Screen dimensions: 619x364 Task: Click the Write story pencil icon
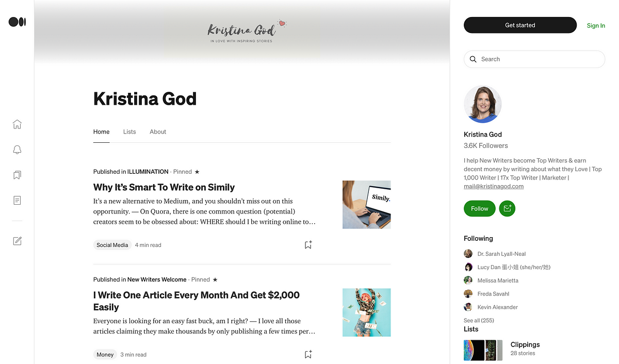pyautogui.click(x=17, y=241)
